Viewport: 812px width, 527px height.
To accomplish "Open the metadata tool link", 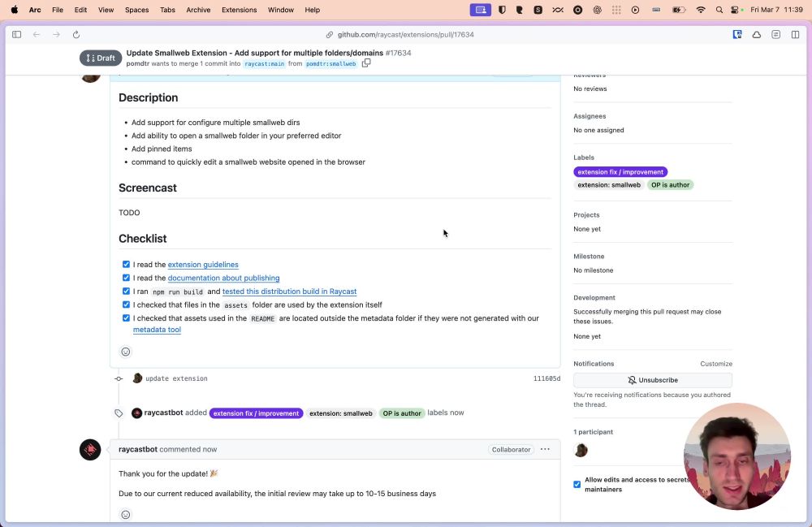I will coord(157,330).
